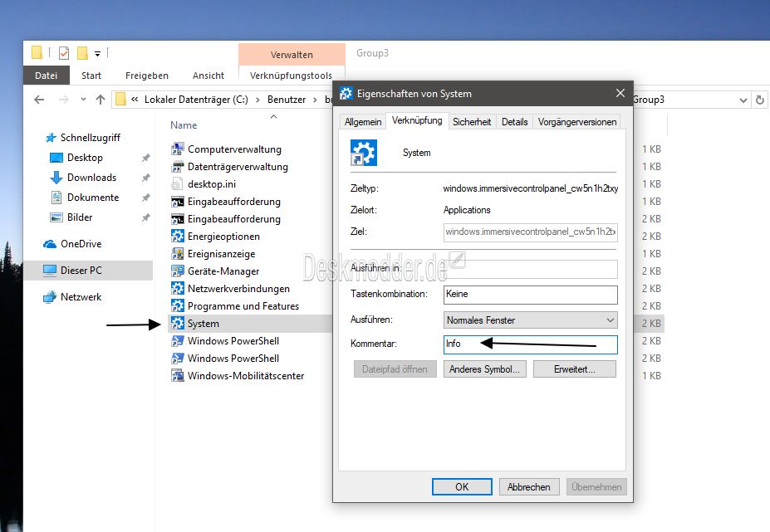Image resolution: width=770 pixels, height=532 pixels.
Task: Click the Bilder icon in sidebar
Action: [x=56, y=217]
